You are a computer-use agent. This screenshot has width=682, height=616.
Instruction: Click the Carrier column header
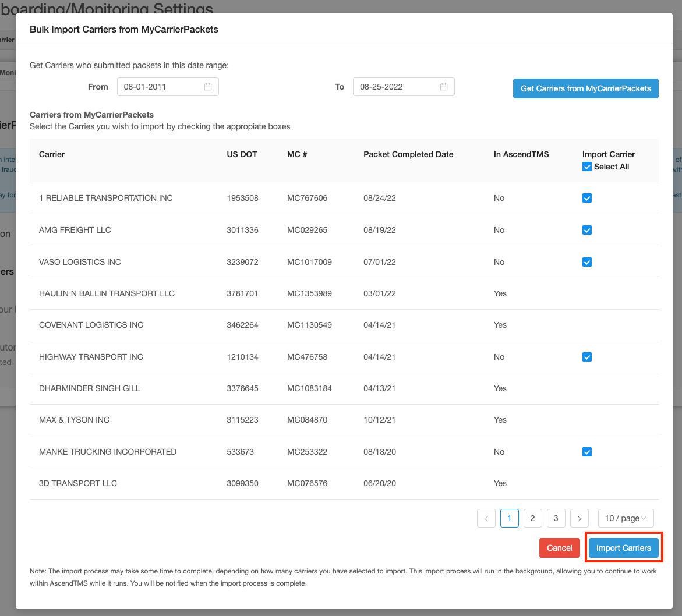tap(52, 154)
